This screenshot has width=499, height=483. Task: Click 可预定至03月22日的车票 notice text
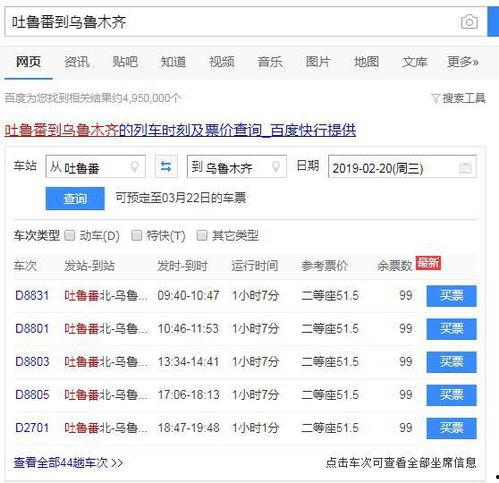tap(181, 198)
